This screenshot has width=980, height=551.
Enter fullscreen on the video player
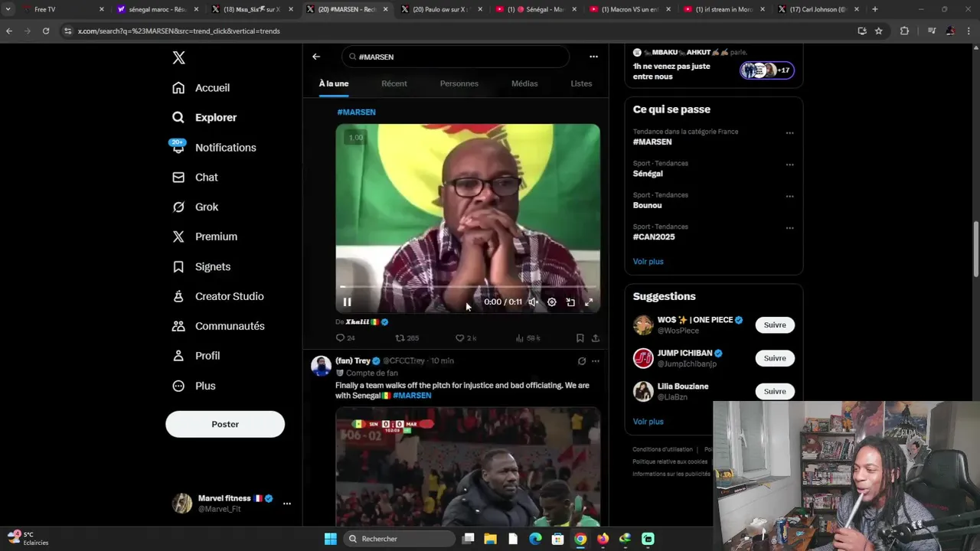pyautogui.click(x=589, y=302)
